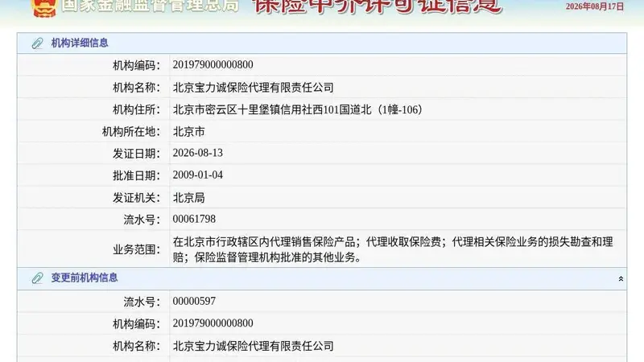Click the top 机构名称 value 北京宝力诚保险代理有限责任公司
Screen dimensions: 644x362
(253, 87)
